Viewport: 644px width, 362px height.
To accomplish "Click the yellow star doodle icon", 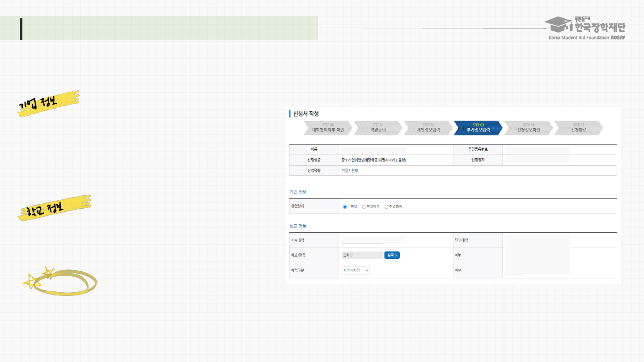I will [32, 281].
